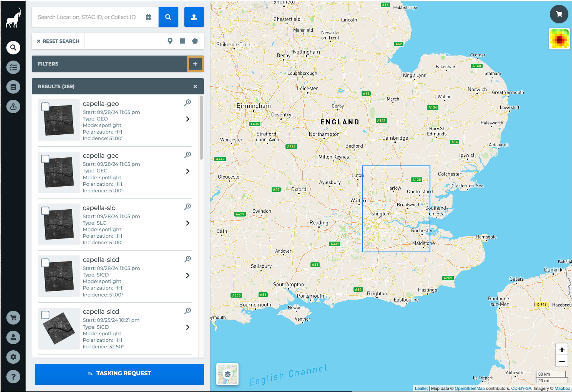Click the rotated capella-sicd 09/25/24 thumbnail
The width and height of the screenshot is (572, 392).
point(59,328)
